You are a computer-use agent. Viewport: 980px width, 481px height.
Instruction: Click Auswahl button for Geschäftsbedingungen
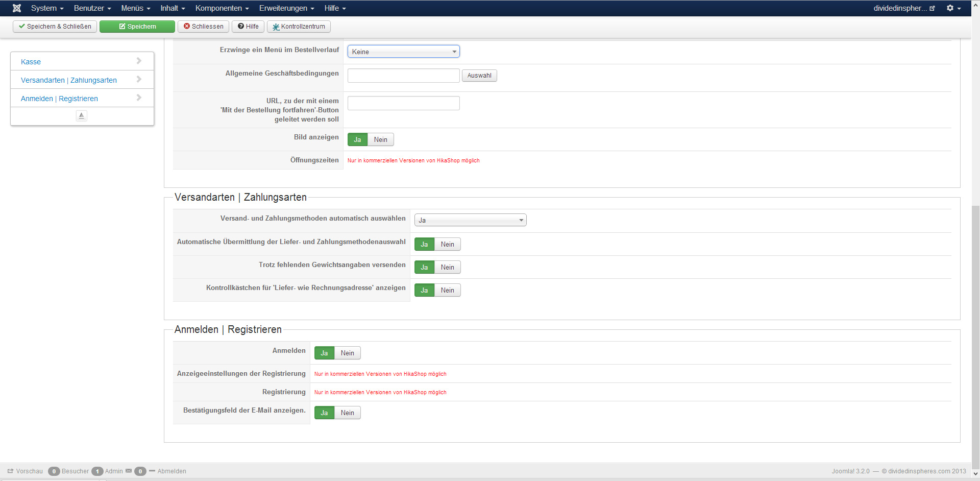pos(479,76)
